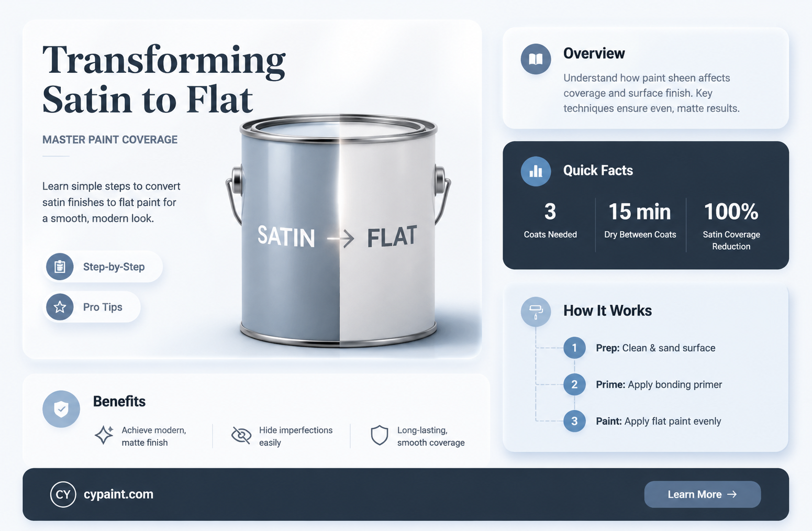The image size is (812, 531).
Task: Click the arrow between SATIN and FLAT
Action: click(340, 239)
